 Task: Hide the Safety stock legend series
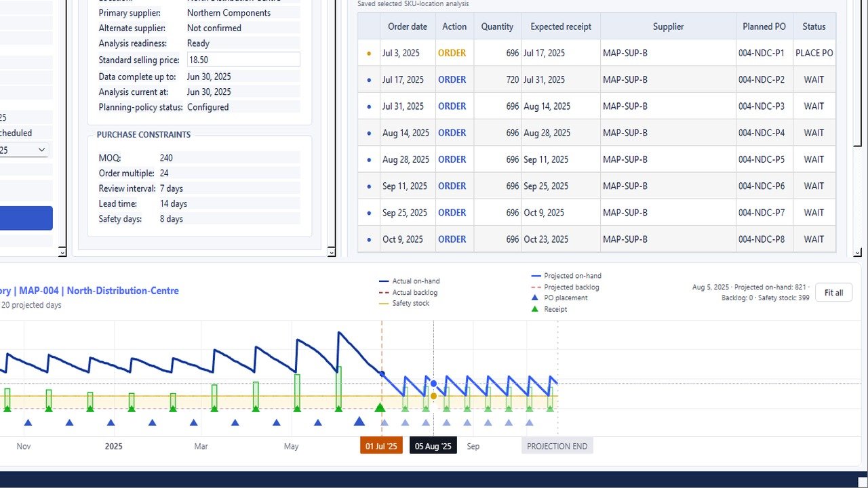click(x=404, y=303)
